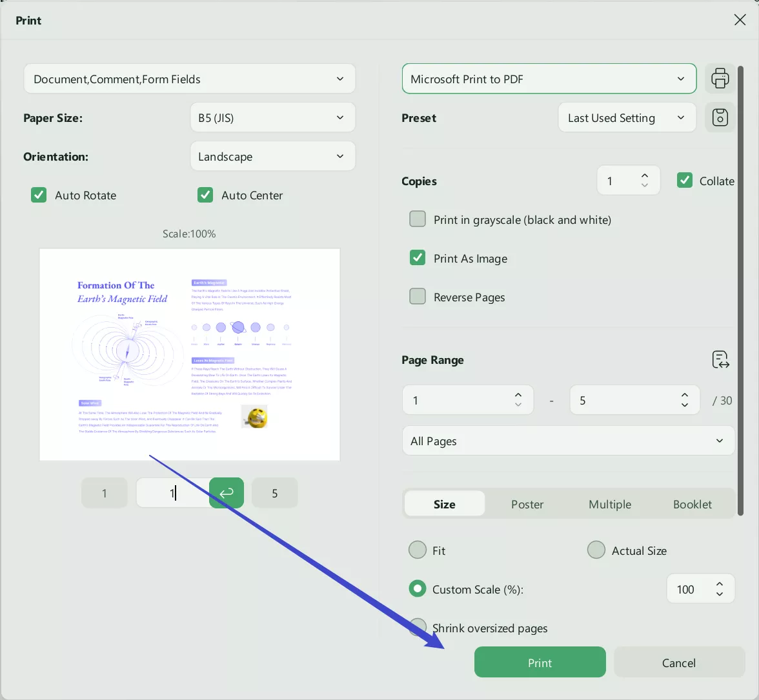Image resolution: width=759 pixels, height=700 pixels.
Task: Click the Cancel button
Action: (x=679, y=663)
